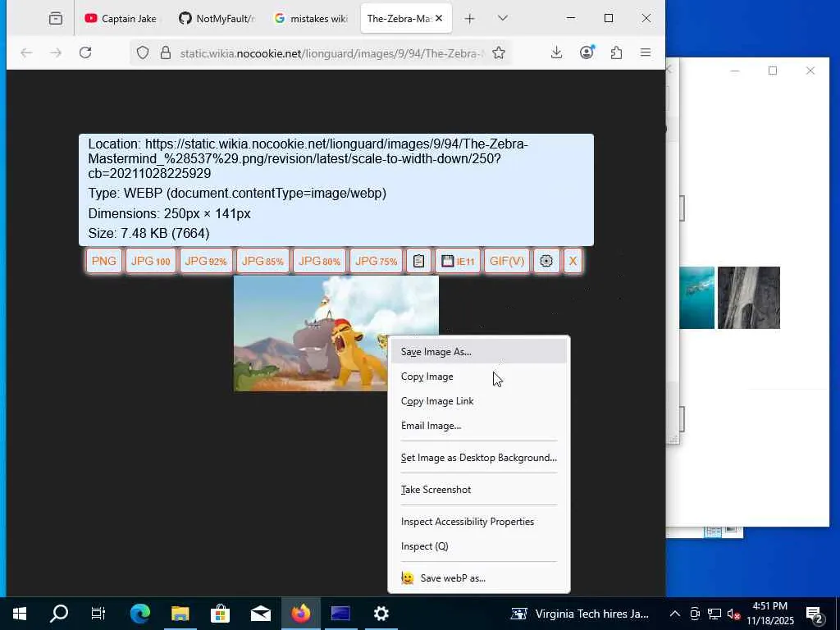Viewport: 840px width, 630px height.
Task: Save for IE11 floppy icon button
Action: point(458,261)
